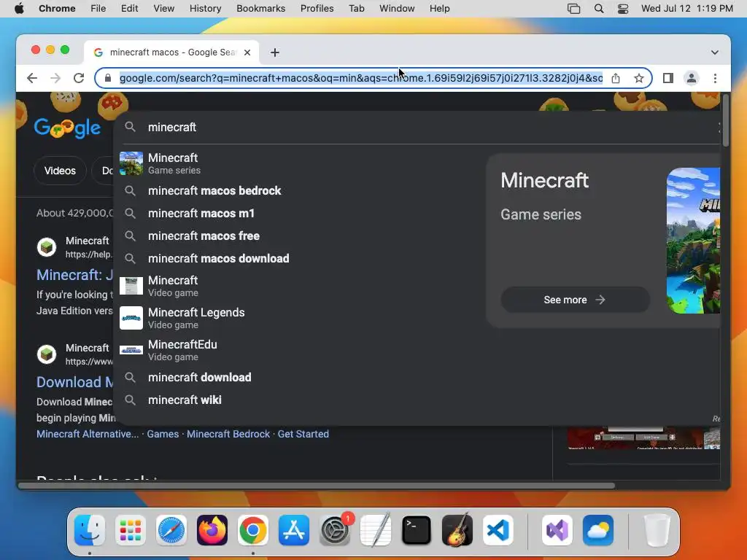Choose suggestion minecraft macos download
Image resolution: width=747 pixels, height=560 pixels.
tap(300, 259)
